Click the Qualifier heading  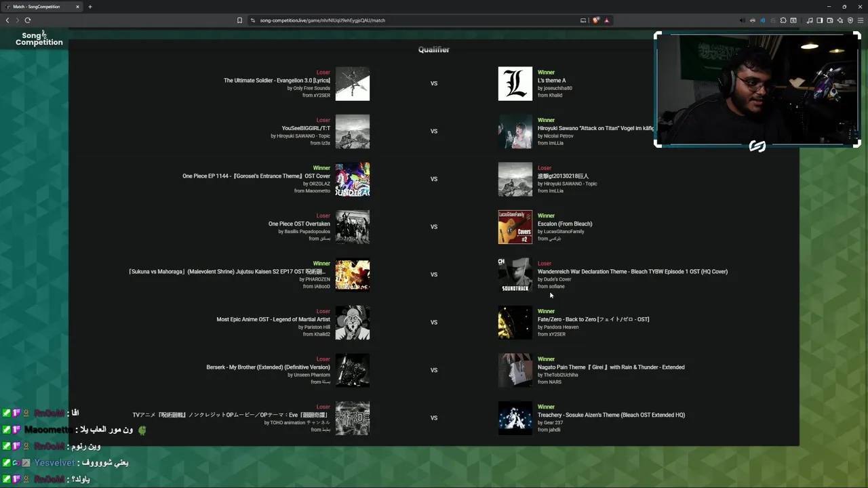coord(433,49)
